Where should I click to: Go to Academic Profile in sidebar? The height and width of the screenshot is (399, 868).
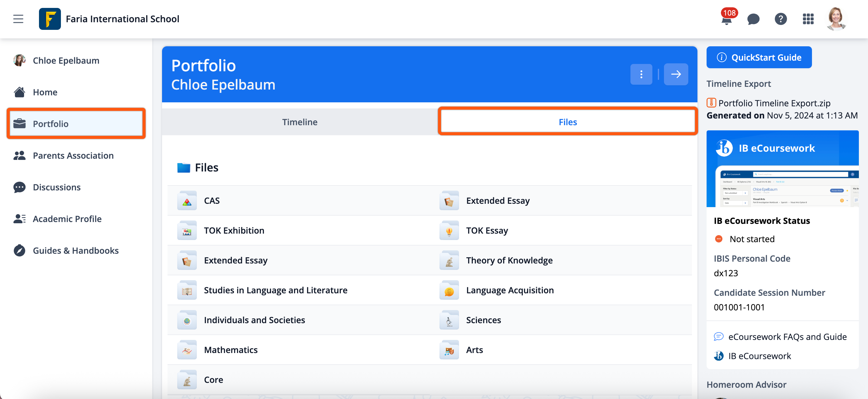(67, 219)
